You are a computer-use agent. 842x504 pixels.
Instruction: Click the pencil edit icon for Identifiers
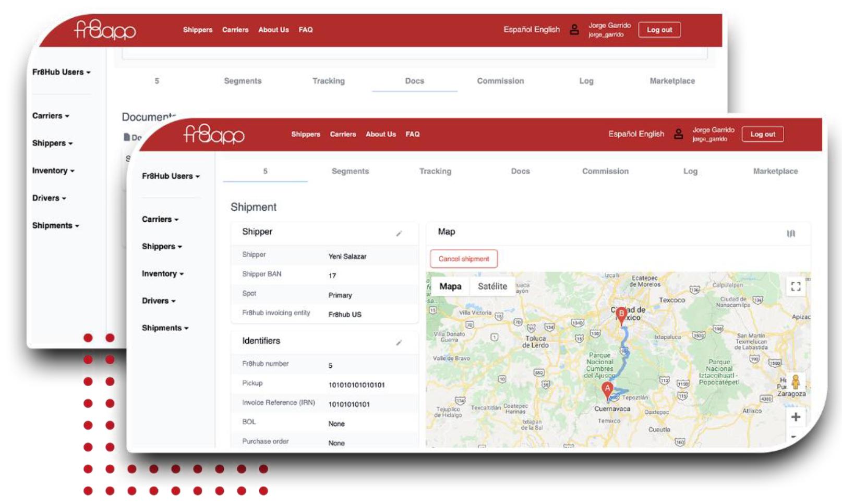(x=399, y=342)
